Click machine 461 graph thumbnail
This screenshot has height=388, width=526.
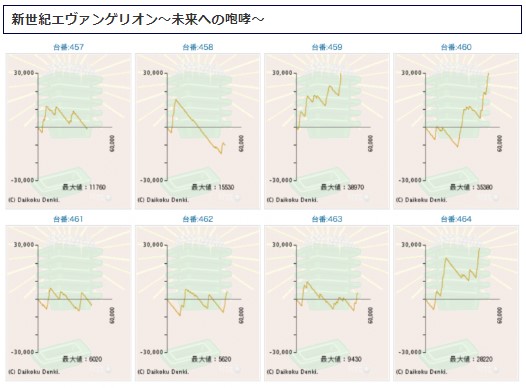68,303
